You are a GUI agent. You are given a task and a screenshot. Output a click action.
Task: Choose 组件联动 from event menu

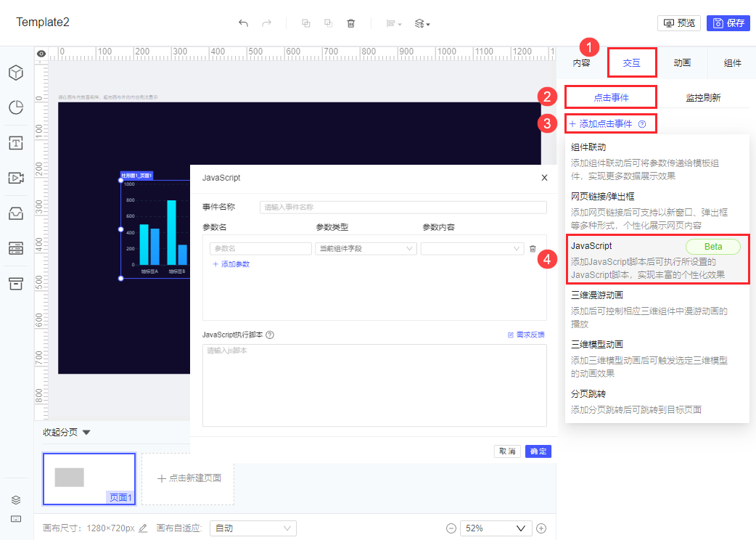[657, 161]
